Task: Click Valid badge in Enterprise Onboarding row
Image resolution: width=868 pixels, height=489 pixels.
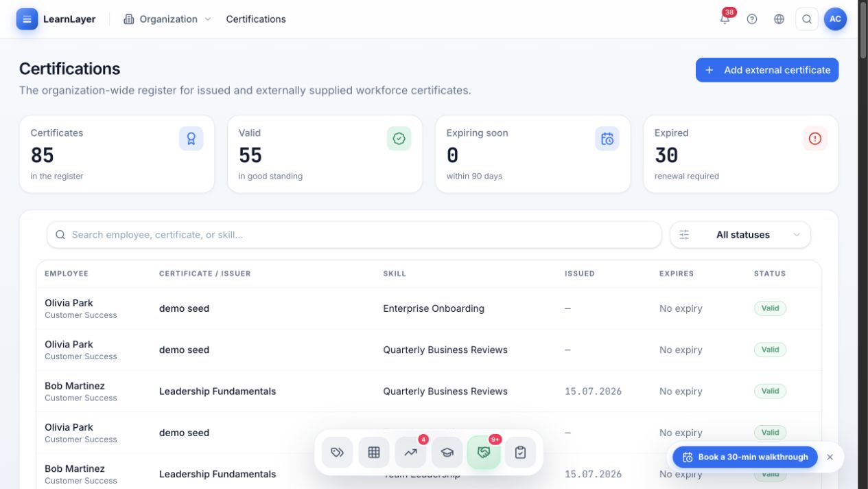Action: tap(770, 308)
